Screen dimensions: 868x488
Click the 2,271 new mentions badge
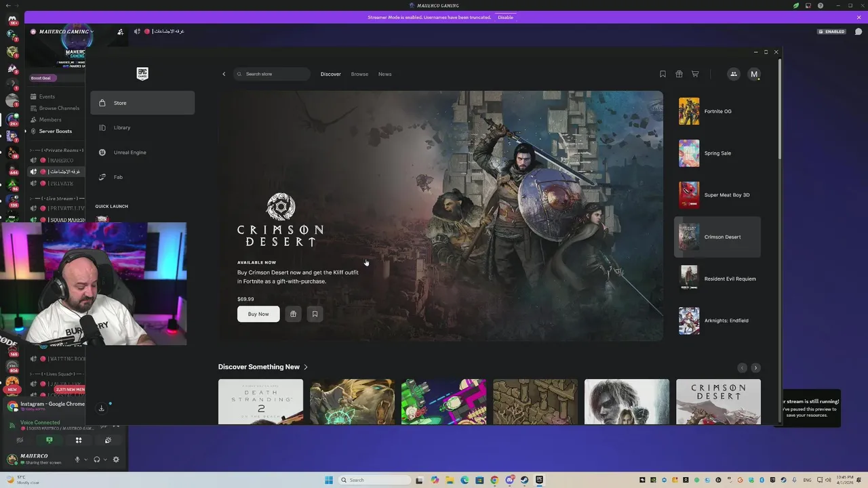click(70, 390)
